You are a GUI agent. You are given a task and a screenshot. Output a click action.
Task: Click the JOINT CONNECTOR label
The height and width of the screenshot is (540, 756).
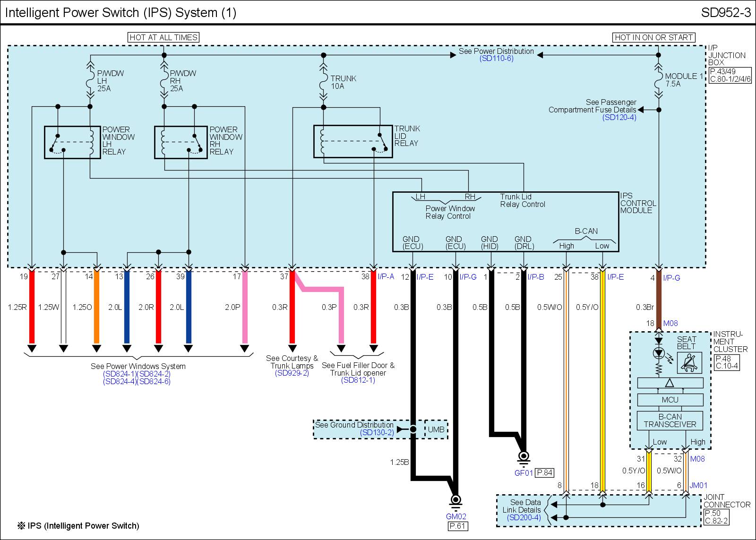727,501
